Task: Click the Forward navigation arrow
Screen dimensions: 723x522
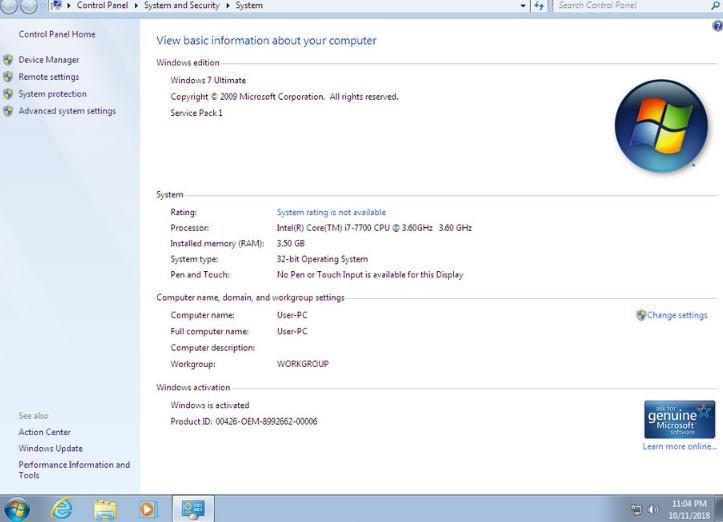Action: coord(29,6)
